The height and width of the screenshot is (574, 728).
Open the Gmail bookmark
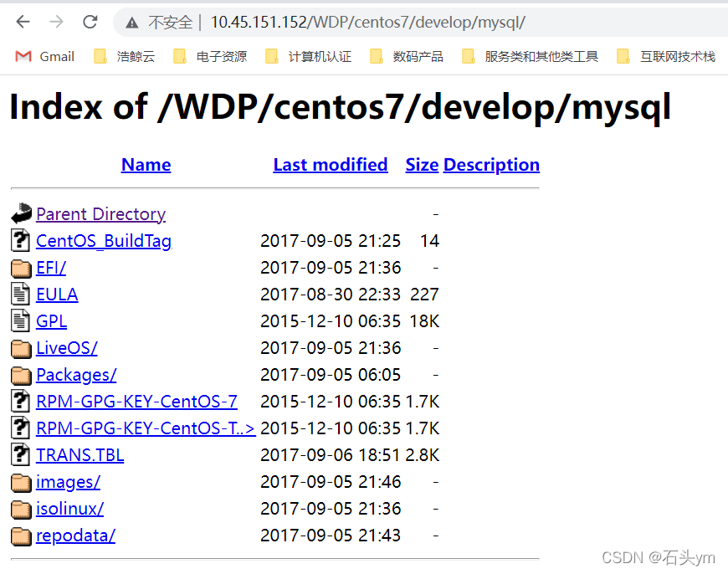(x=45, y=57)
